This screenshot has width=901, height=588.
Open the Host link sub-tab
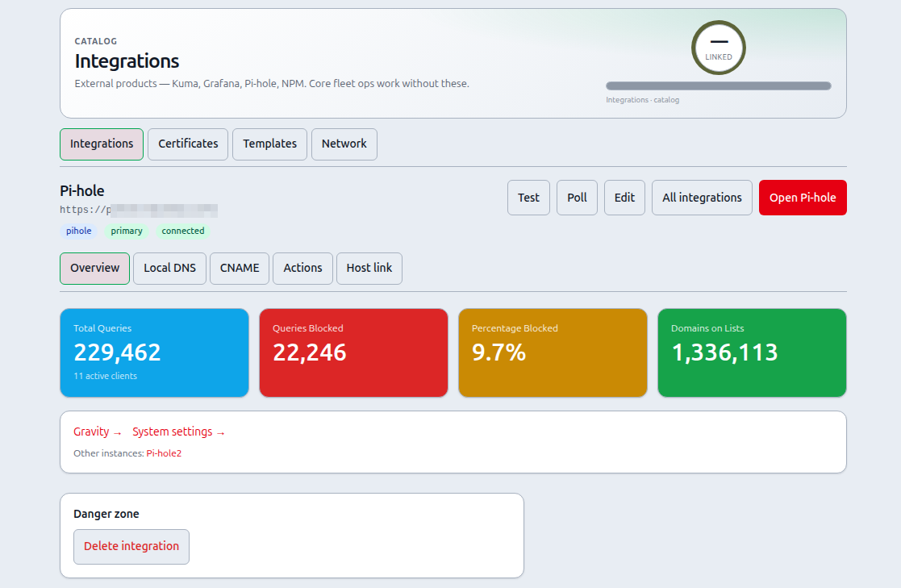click(369, 268)
